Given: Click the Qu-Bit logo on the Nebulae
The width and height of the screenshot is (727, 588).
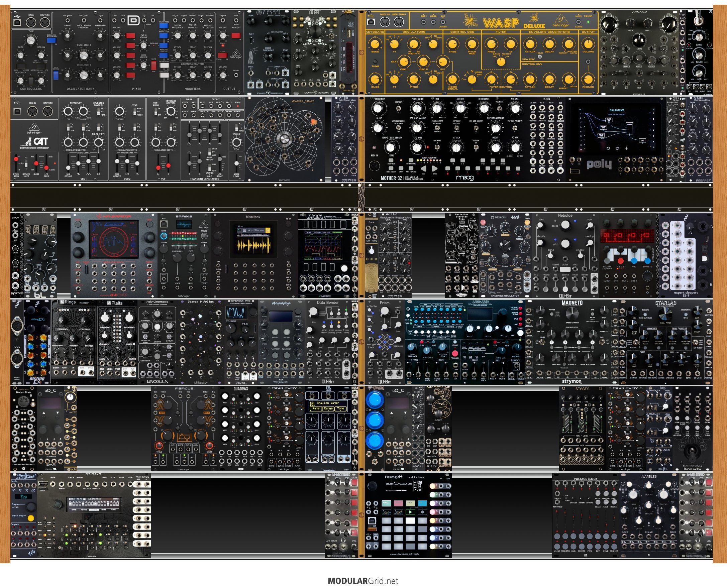Looking at the screenshot, I should tap(565, 296).
